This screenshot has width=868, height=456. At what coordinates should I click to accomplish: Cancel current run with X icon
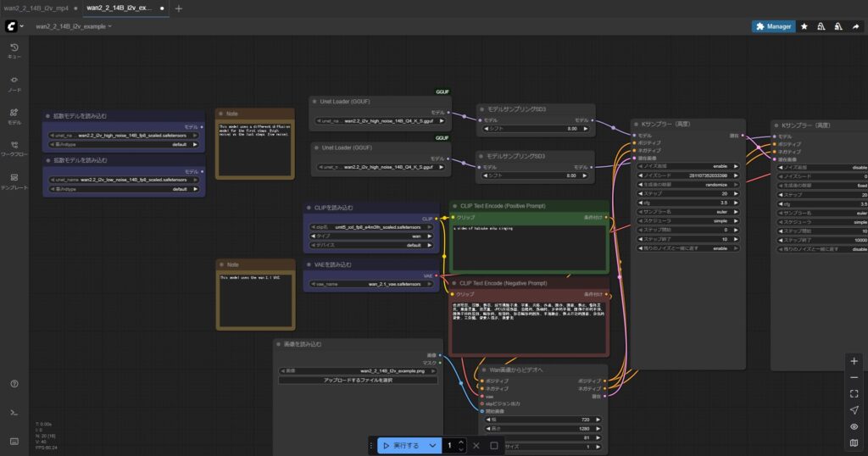coord(476,446)
